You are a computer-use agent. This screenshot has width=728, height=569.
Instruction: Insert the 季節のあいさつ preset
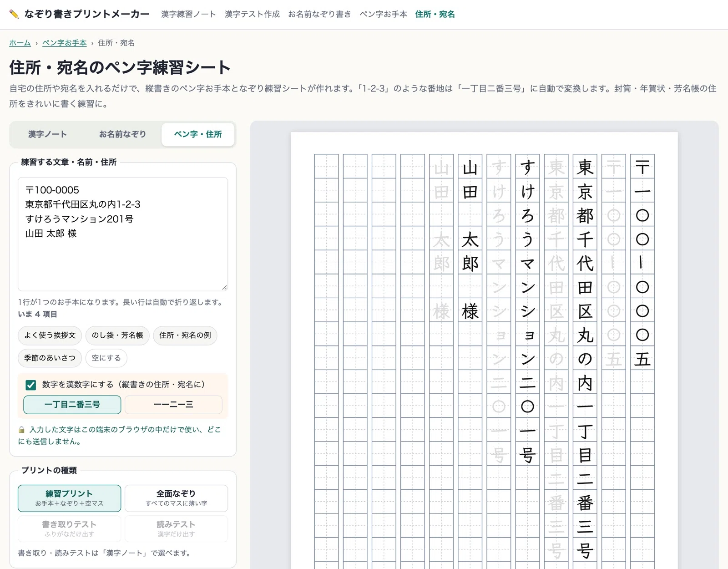(x=50, y=358)
